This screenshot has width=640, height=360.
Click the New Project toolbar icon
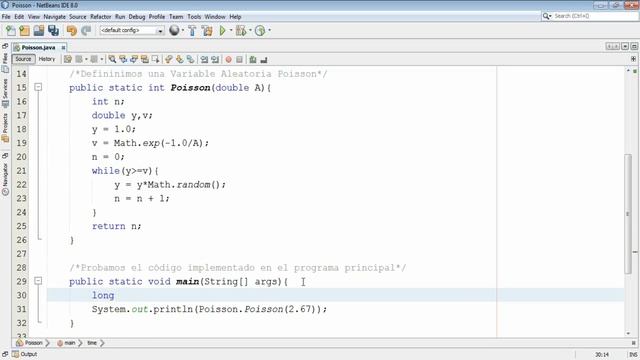[24, 31]
